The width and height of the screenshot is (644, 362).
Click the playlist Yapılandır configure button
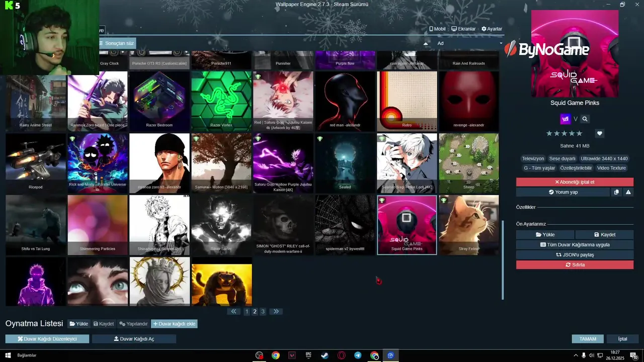133,324
